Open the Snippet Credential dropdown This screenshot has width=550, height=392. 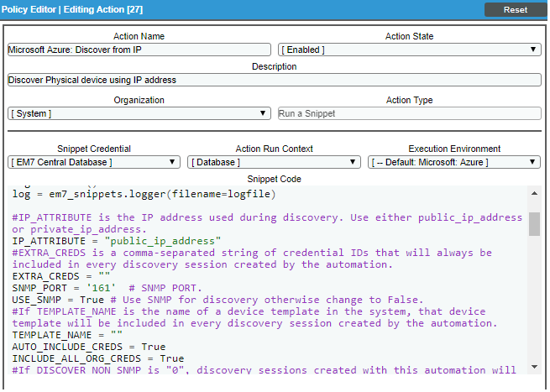(93, 161)
